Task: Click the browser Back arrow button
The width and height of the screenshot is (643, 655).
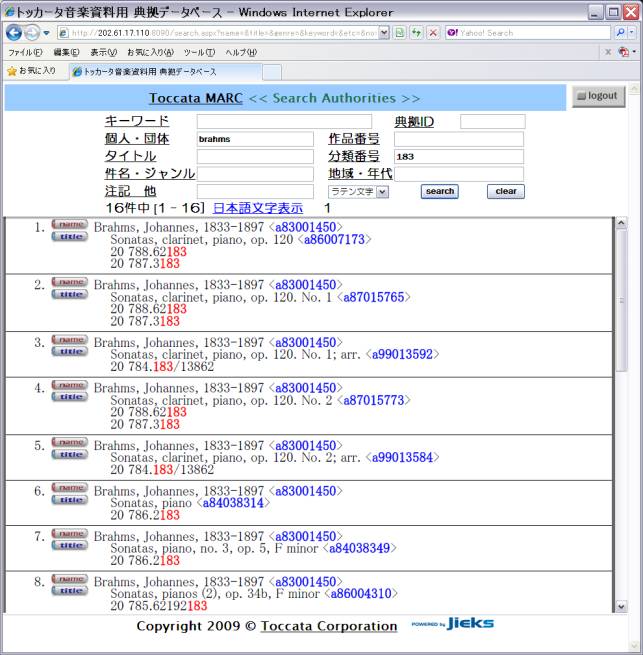Action: (14, 33)
